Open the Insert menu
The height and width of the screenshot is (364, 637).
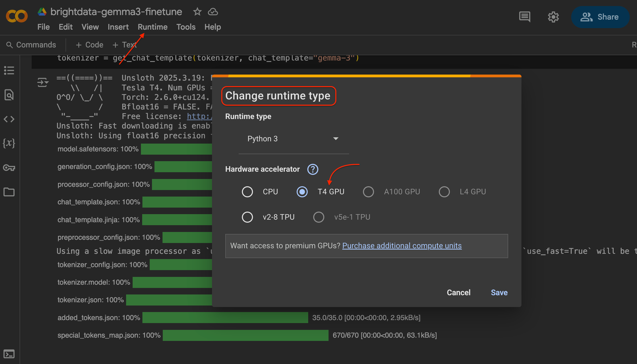(x=118, y=27)
